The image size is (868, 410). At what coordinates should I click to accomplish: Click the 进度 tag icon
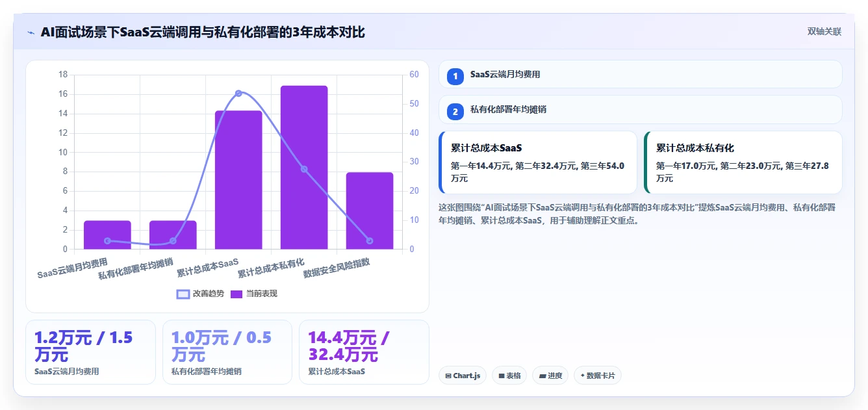pyautogui.click(x=542, y=376)
